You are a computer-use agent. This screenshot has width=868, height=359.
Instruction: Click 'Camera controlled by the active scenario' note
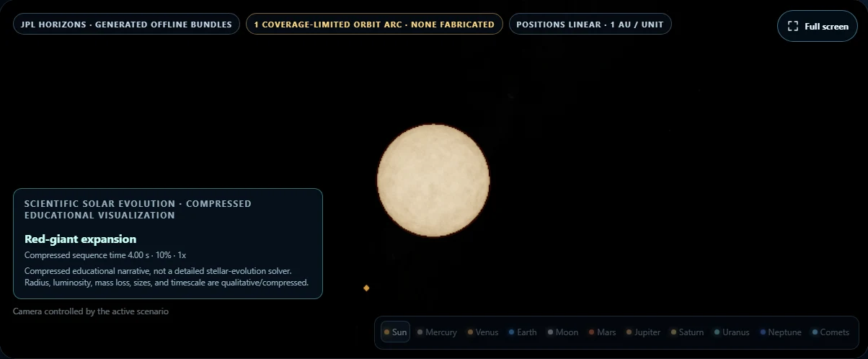click(91, 311)
